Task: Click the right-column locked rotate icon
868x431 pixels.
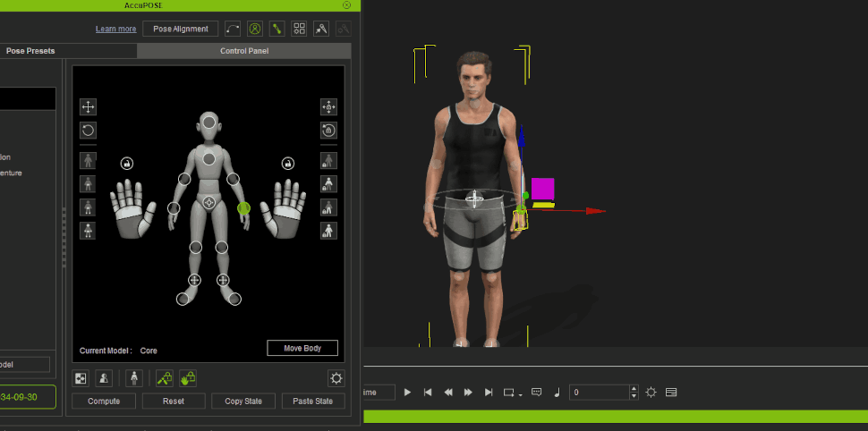Action: (x=328, y=131)
